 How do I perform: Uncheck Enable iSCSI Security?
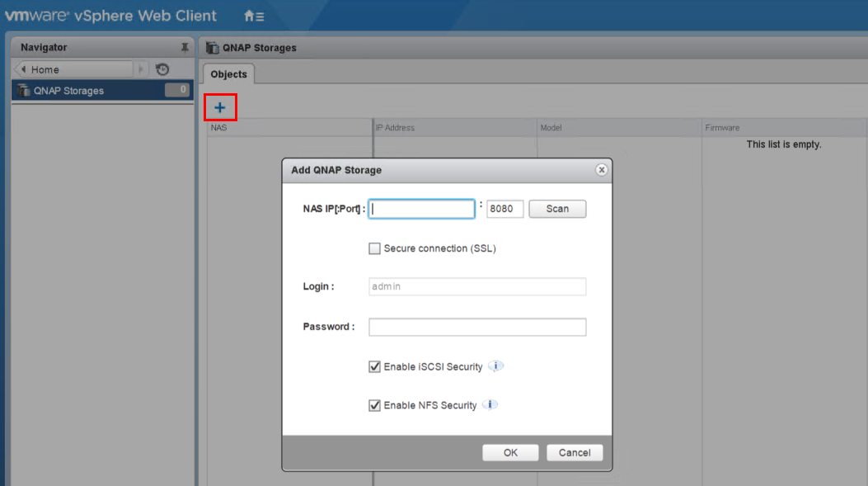pyautogui.click(x=375, y=366)
